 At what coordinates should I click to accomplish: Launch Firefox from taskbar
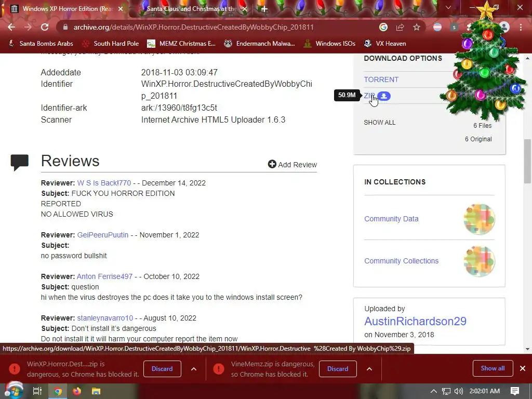point(77,392)
